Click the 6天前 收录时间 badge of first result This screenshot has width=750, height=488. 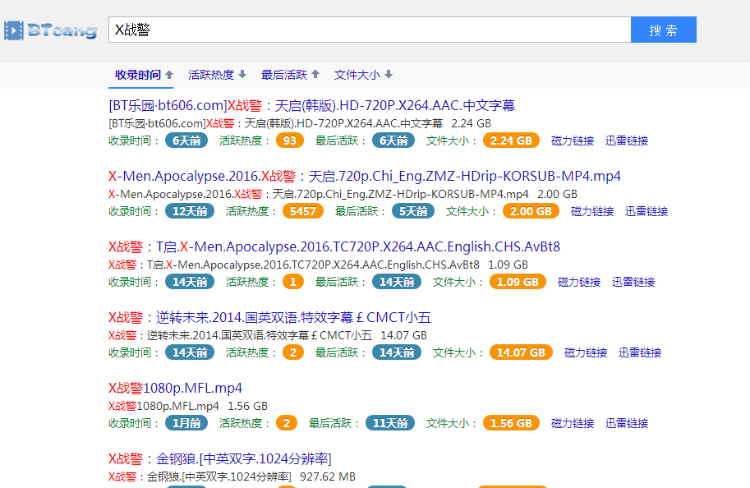click(187, 141)
